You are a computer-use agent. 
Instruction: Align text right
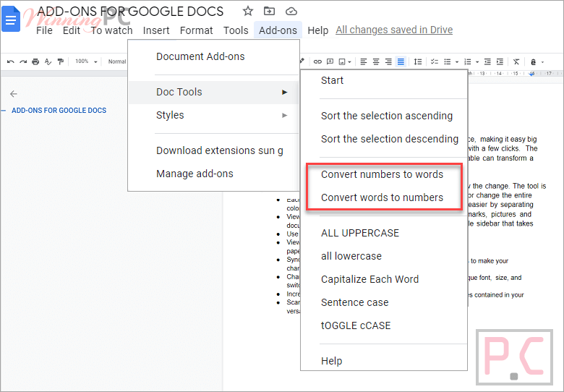point(388,62)
